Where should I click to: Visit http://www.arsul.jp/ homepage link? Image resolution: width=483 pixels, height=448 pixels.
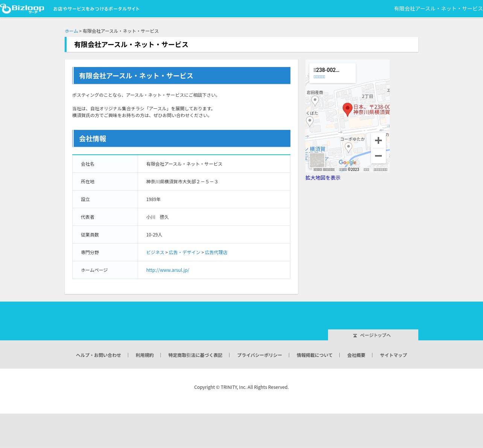168,270
